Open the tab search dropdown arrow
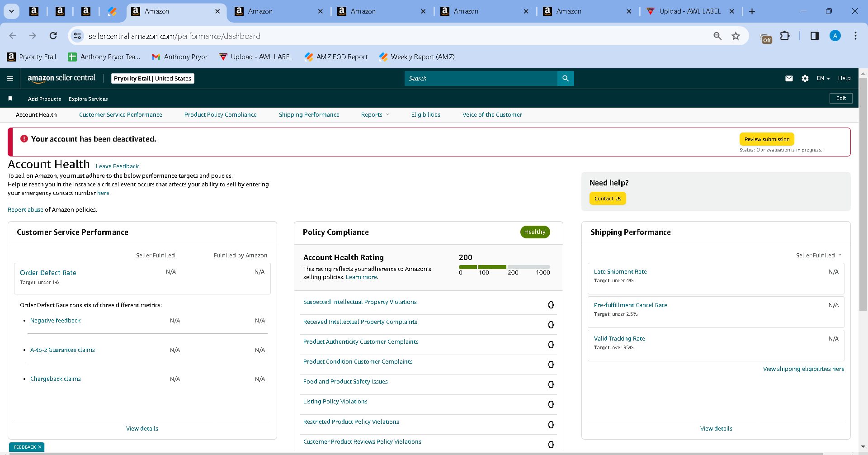This screenshot has width=868, height=455. point(11,11)
